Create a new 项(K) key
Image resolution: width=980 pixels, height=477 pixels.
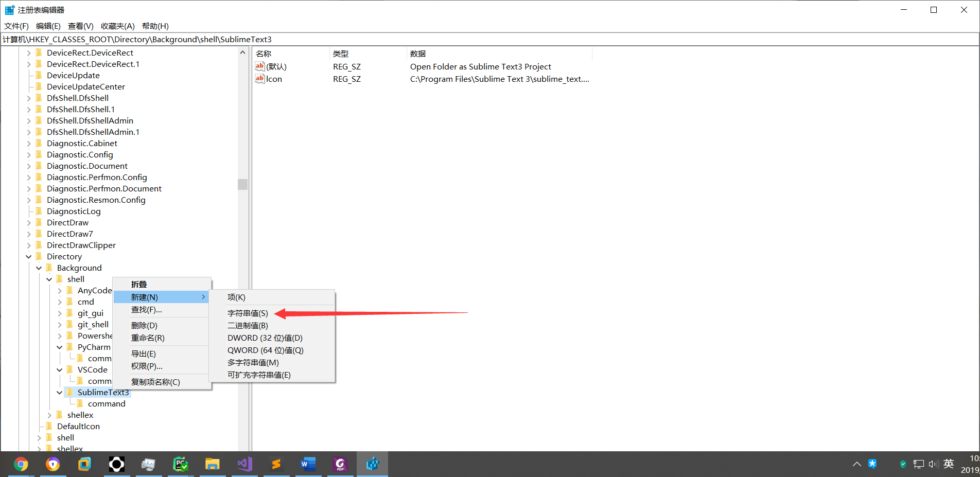(x=272, y=297)
